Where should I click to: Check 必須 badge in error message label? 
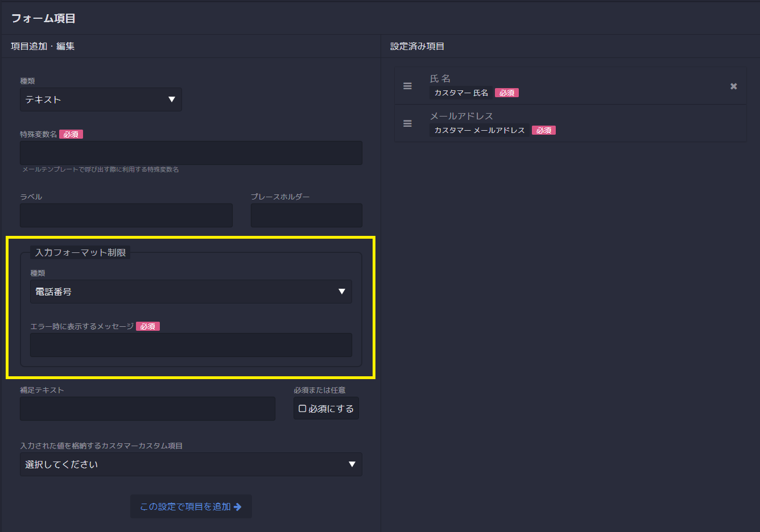pos(148,326)
